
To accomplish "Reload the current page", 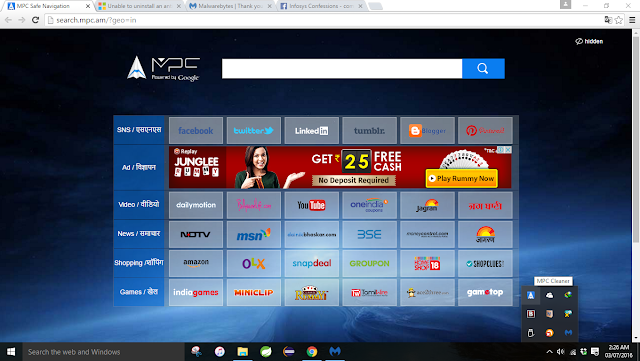I will point(36,20).
